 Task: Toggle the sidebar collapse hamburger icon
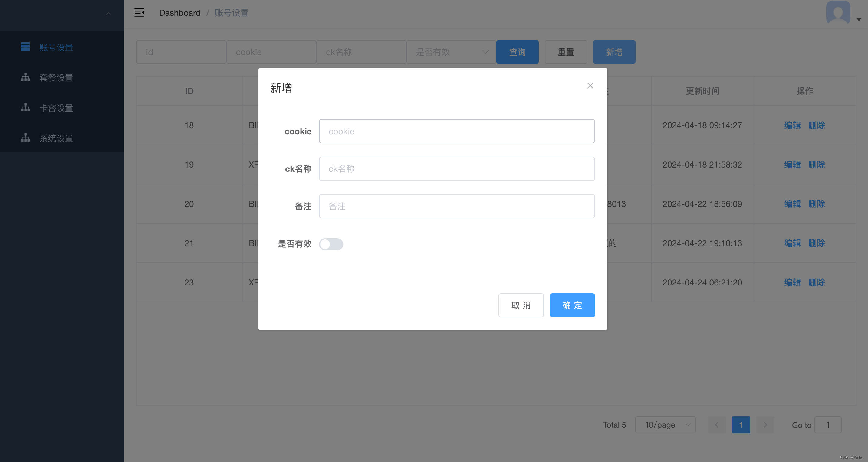pos(139,12)
